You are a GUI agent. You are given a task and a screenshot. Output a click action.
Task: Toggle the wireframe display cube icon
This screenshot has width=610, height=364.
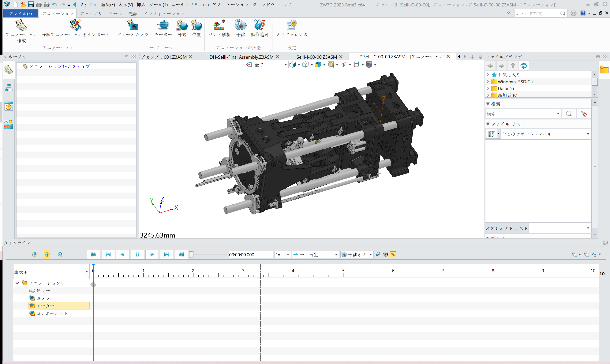305,65
